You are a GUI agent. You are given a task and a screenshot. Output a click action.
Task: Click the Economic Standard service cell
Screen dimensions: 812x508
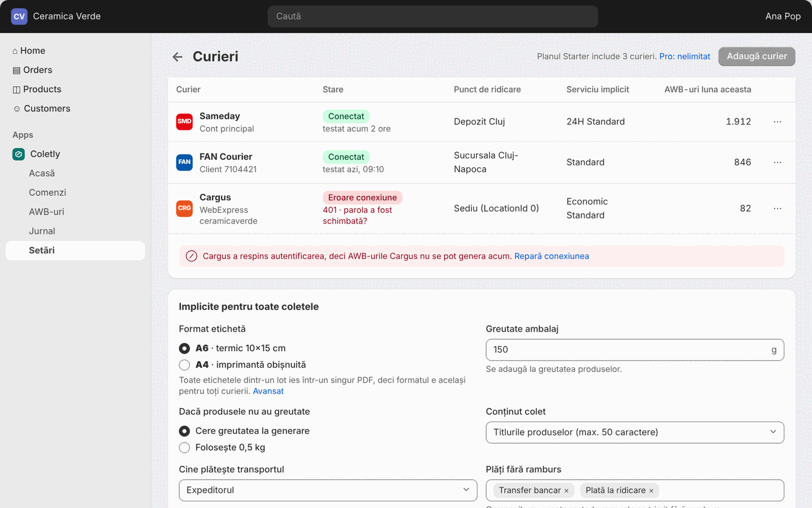pos(587,209)
